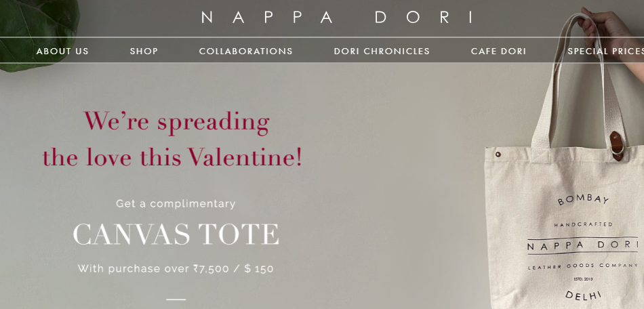Click the purchase over ₹7,500 offer text

coord(176,269)
